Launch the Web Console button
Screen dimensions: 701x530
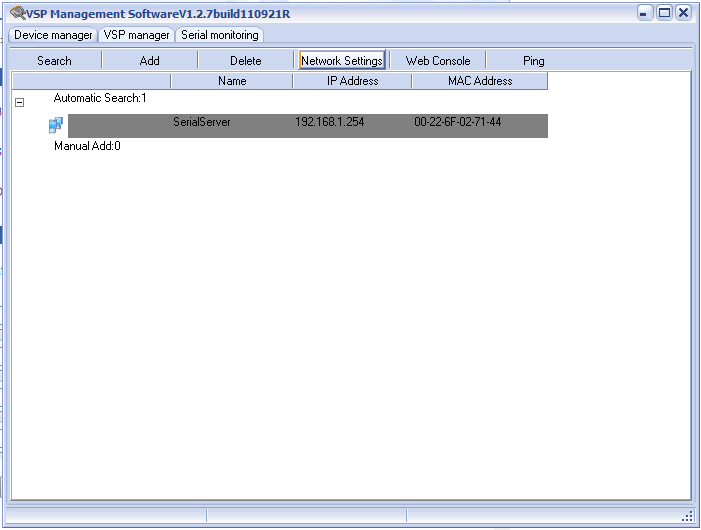(x=438, y=61)
